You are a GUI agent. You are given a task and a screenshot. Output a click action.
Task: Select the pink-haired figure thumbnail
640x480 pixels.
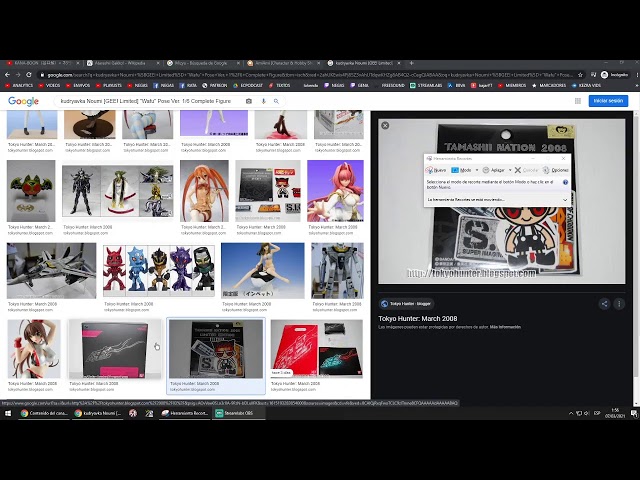click(335, 191)
